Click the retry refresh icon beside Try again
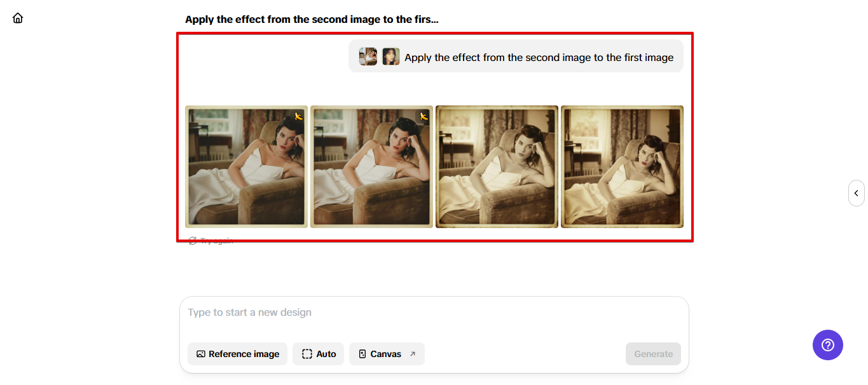 click(193, 240)
